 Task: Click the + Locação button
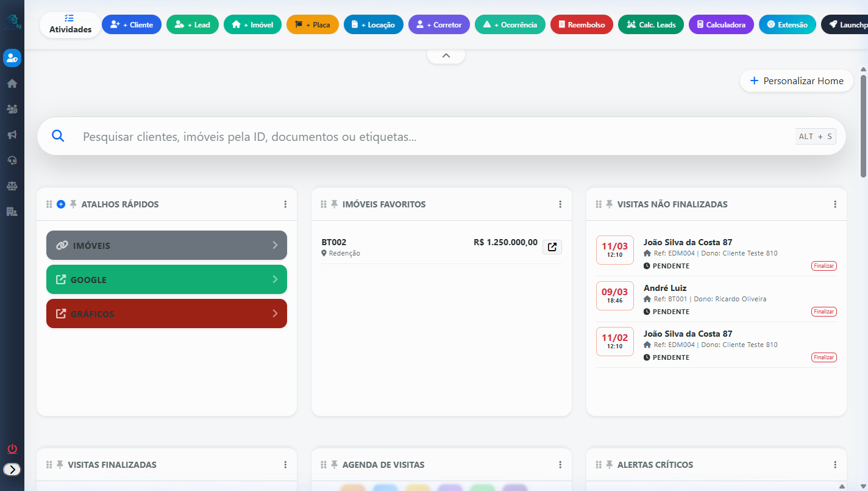point(374,24)
